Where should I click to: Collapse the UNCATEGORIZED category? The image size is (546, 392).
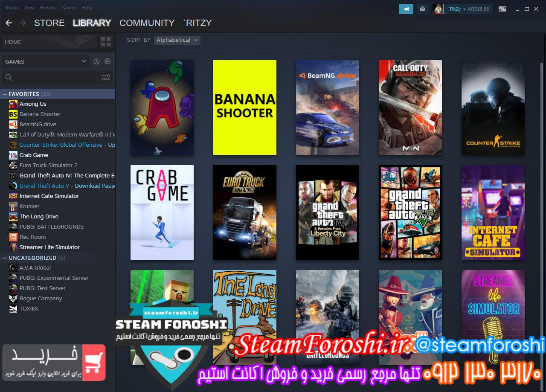coord(5,258)
